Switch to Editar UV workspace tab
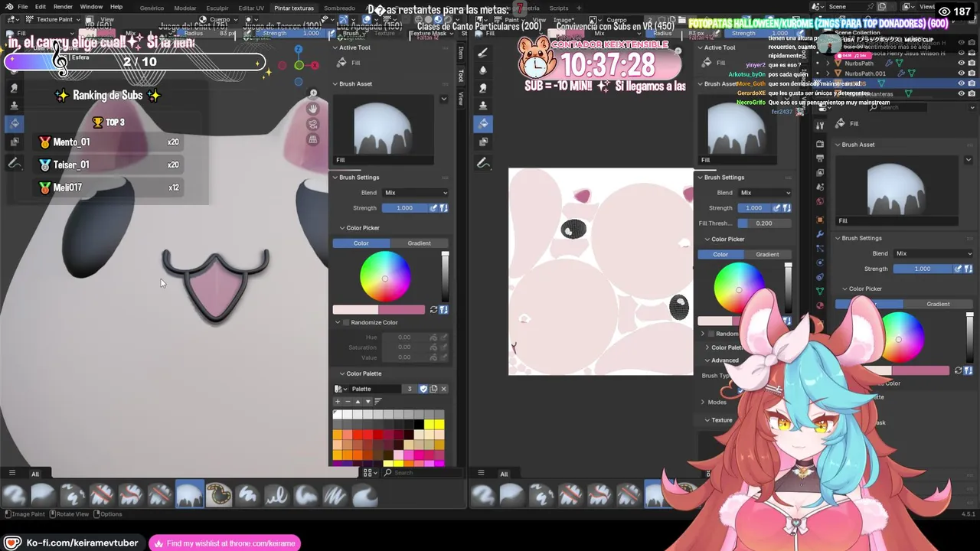Viewport: 980px width, 551px height. (x=251, y=8)
